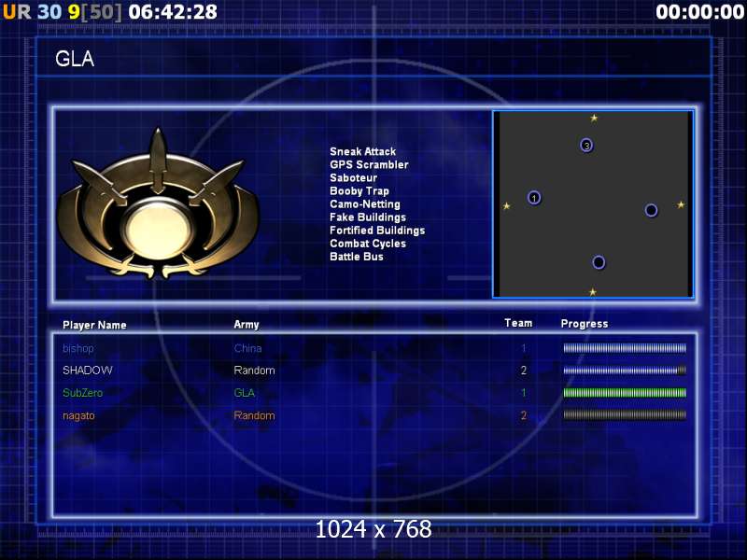
Task: Click the Player Name column header
Action: [94, 325]
